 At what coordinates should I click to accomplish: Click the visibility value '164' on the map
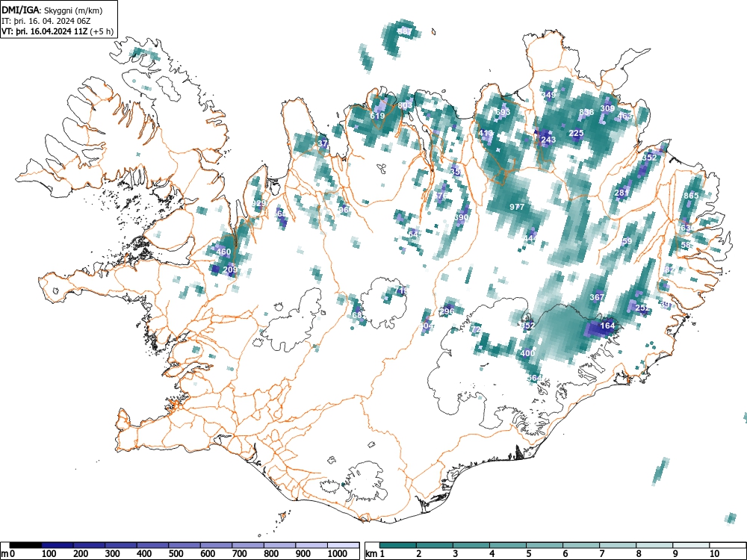pyautogui.click(x=607, y=326)
